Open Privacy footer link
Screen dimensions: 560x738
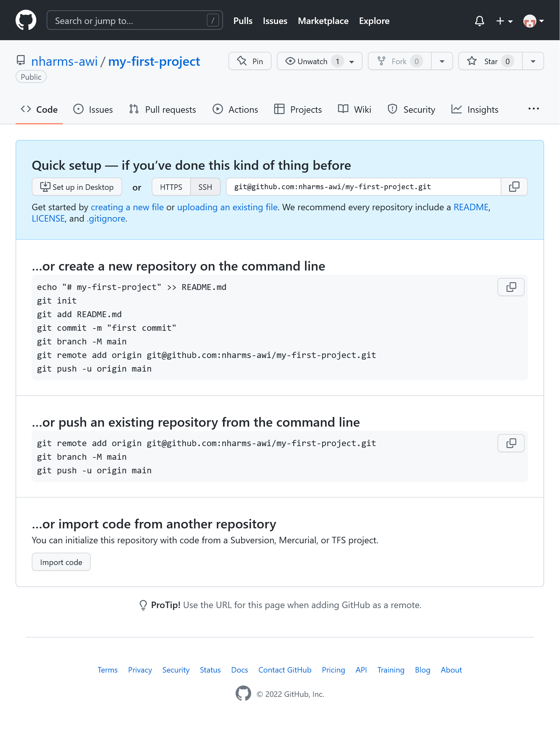point(140,670)
